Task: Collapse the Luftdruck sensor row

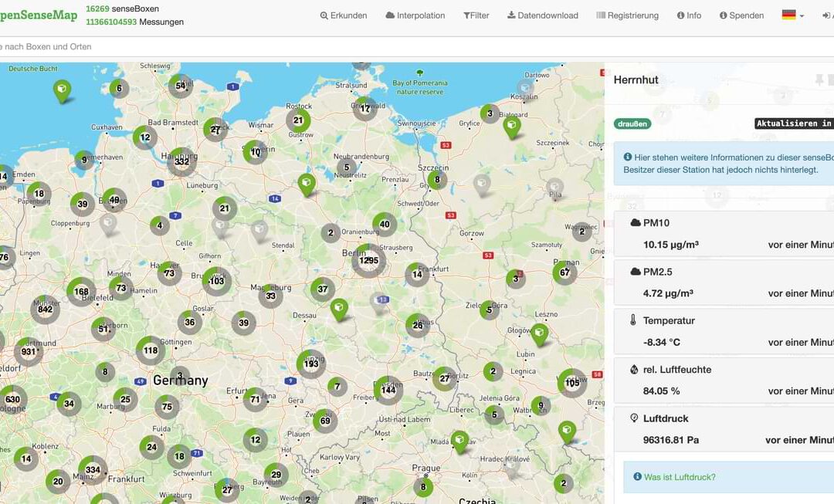Action: (724, 429)
